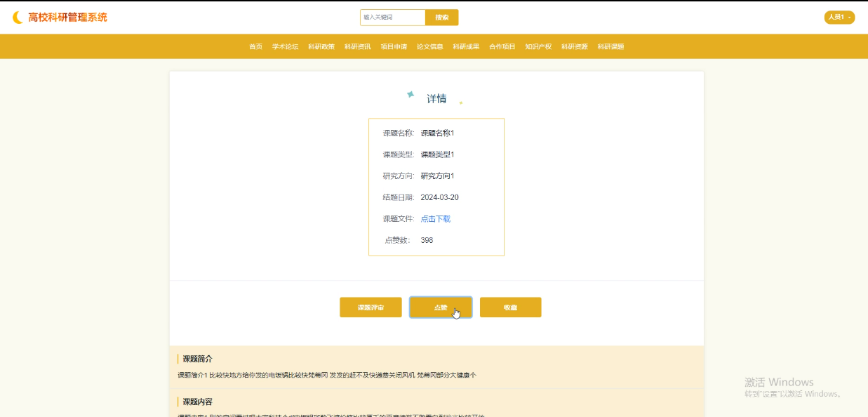This screenshot has width=868, height=417.
Task: Click the 课题文件 label
Action: pyautogui.click(x=399, y=219)
